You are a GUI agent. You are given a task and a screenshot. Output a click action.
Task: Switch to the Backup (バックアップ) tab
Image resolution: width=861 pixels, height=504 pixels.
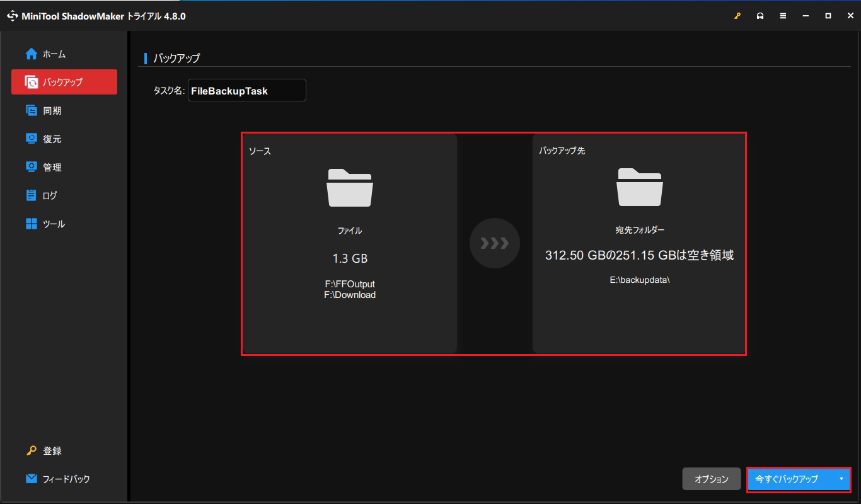click(64, 82)
